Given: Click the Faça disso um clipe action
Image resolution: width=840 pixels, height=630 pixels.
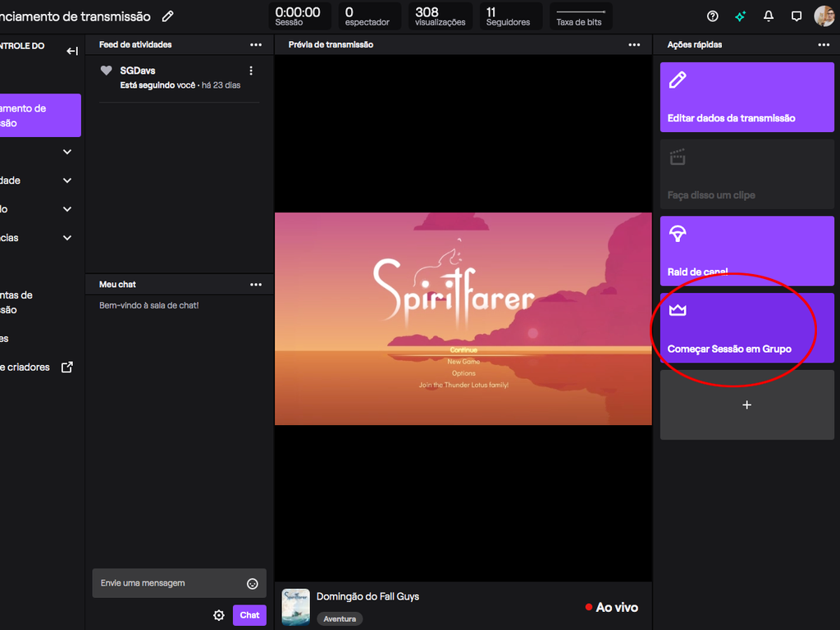Looking at the screenshot, I should click(x=746, y=174).
